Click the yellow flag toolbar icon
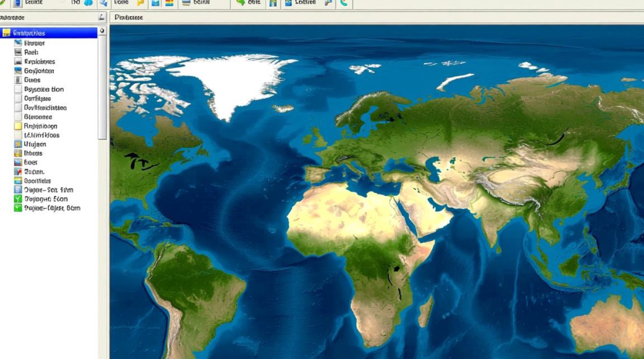Screen dimensions: 644x359 (x=140, y=3)
